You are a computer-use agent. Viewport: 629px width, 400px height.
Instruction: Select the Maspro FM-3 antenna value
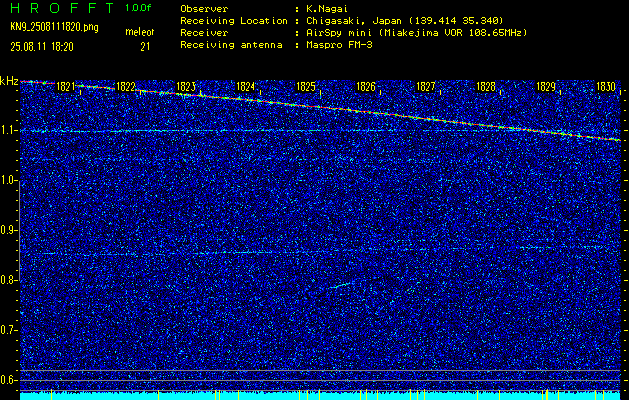coord(339,45)
